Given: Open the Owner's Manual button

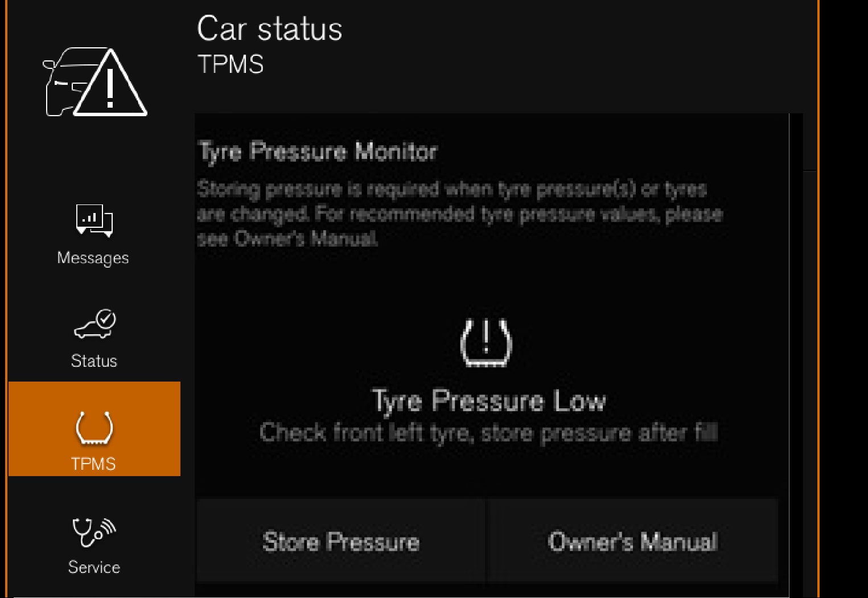Looking at the screenshot, I should [632, 541].
